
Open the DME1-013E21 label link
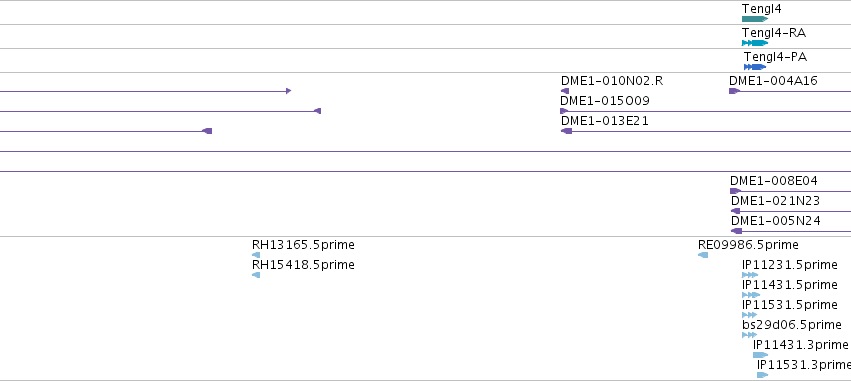click(605, 121)
